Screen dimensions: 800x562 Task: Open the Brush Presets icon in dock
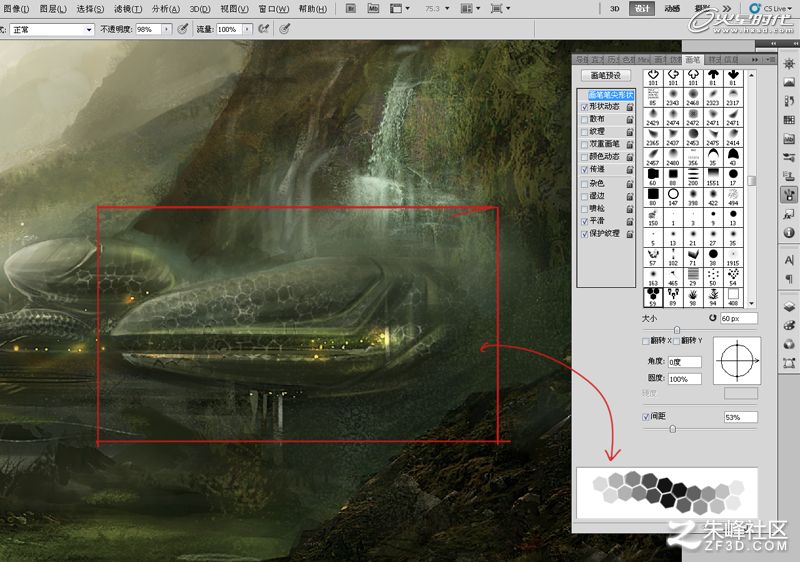click(x=789, y=157)
